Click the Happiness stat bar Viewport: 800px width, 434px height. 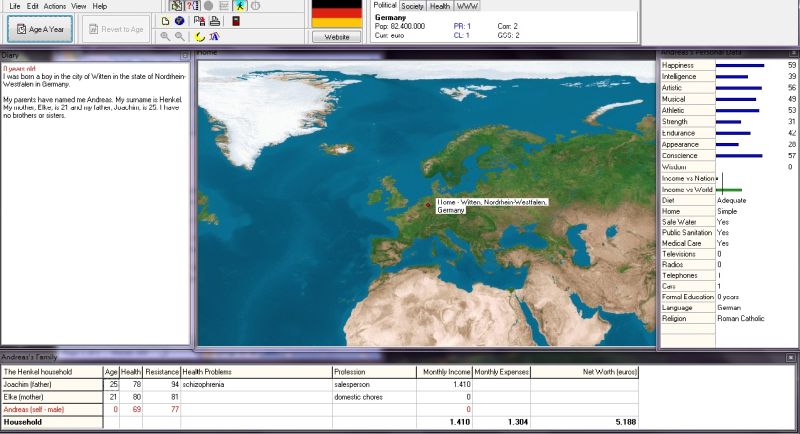point(740,65)
